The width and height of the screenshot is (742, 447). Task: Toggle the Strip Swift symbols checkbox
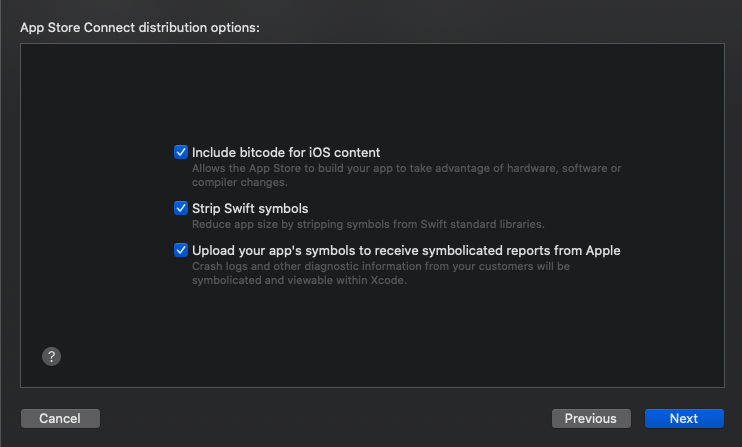click(181, 208)
